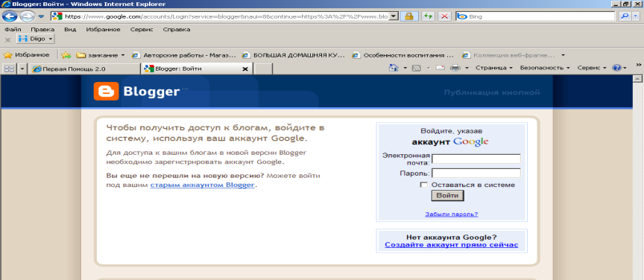Viewport: 644px width, 280px height.
Task: Open the Избранное favorites star button
Action: [x=27, y=54]
